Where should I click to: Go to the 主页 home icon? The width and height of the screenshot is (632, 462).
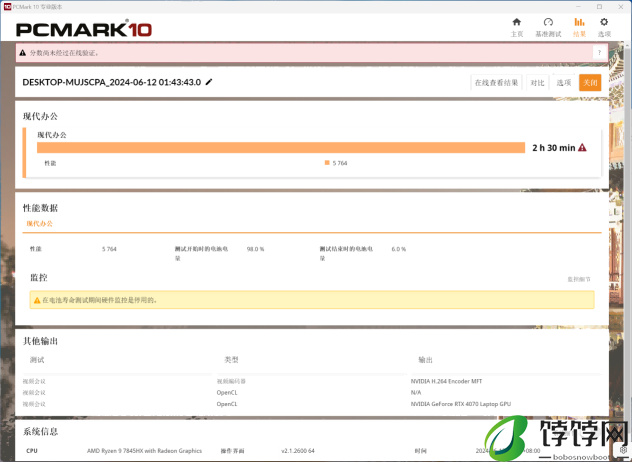(516, 22)
